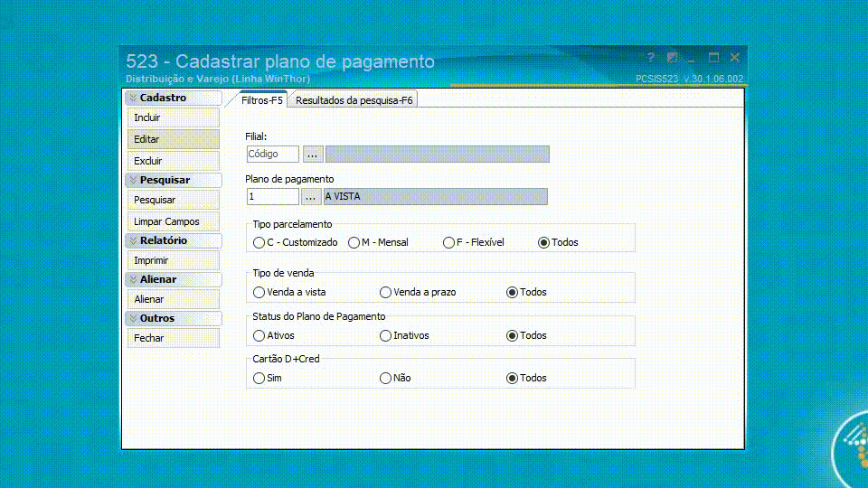This screenshot has height=488, width=868.
Task: Open the Filial lookup ellipsis button
Action: click(x=313, y=154)
